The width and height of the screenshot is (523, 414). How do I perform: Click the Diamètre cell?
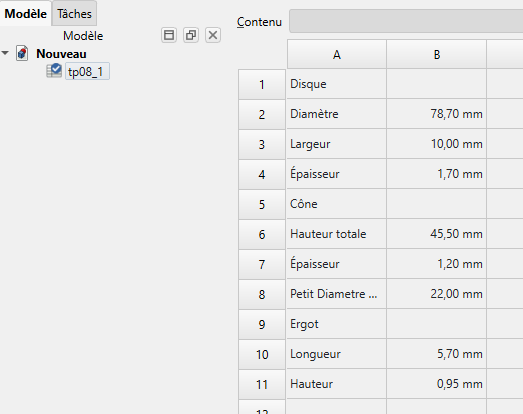point(337,114)
